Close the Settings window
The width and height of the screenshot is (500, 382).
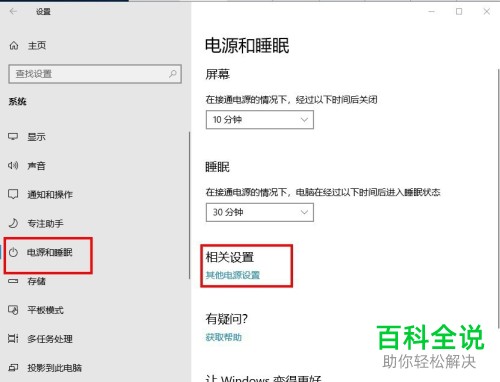click(x=487, y=12)
